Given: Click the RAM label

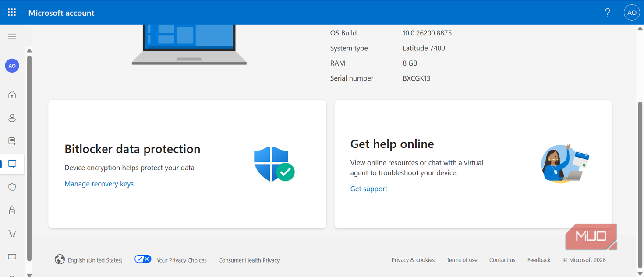Looking at the screenshot, I should tap(338, 63).
